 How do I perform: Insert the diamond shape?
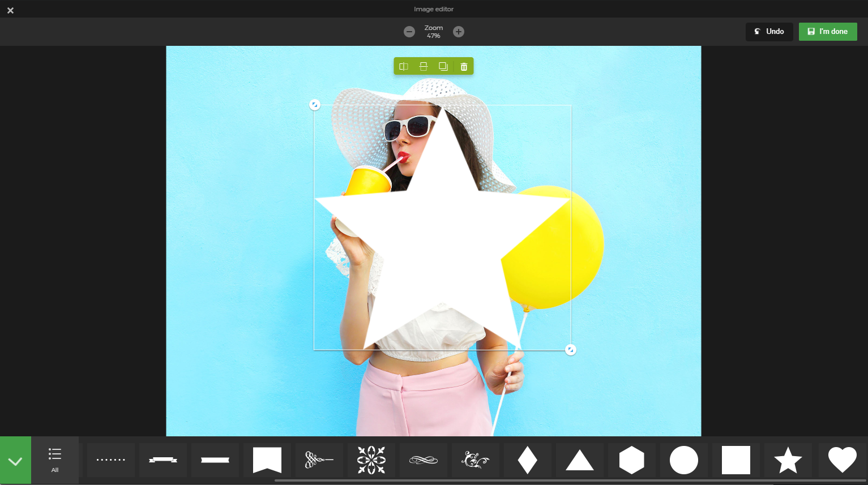528,460
